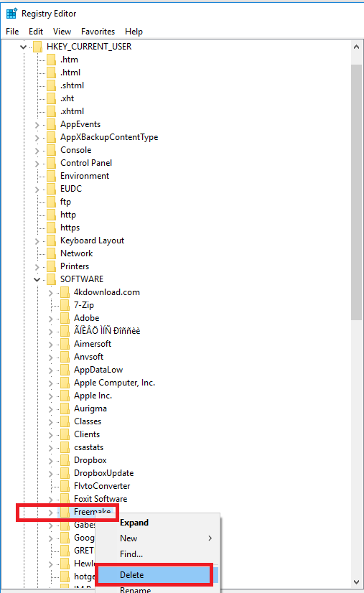Click the Registry Editor app icon
This screenshot has width=364, height=593.
point(11,13)
